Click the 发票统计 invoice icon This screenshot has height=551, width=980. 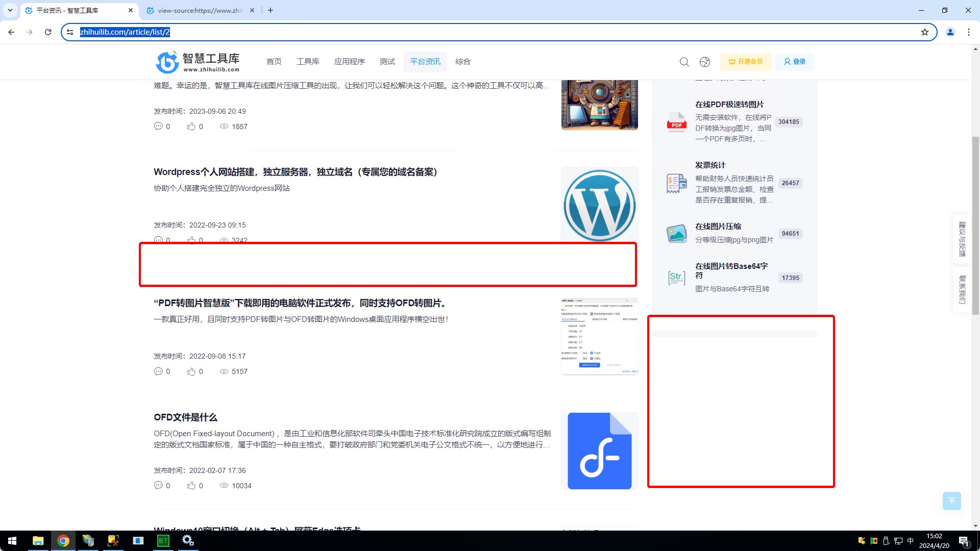(677, 183)
